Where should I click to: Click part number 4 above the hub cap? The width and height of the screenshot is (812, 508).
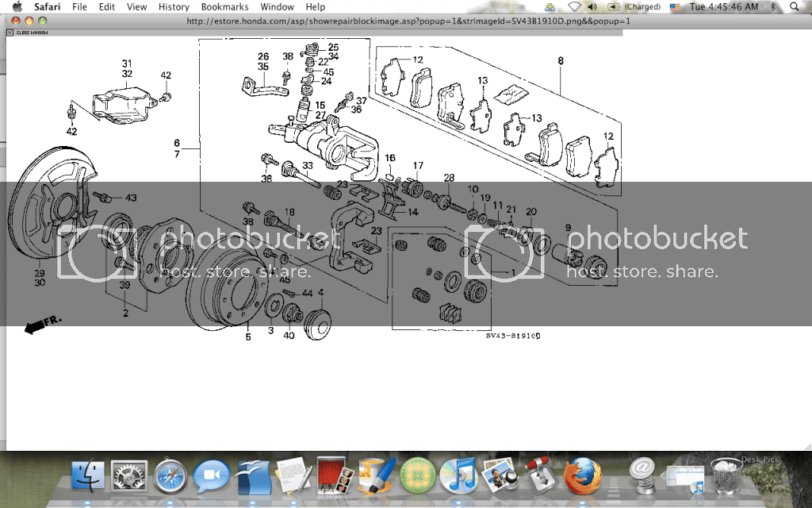(320, 293)
